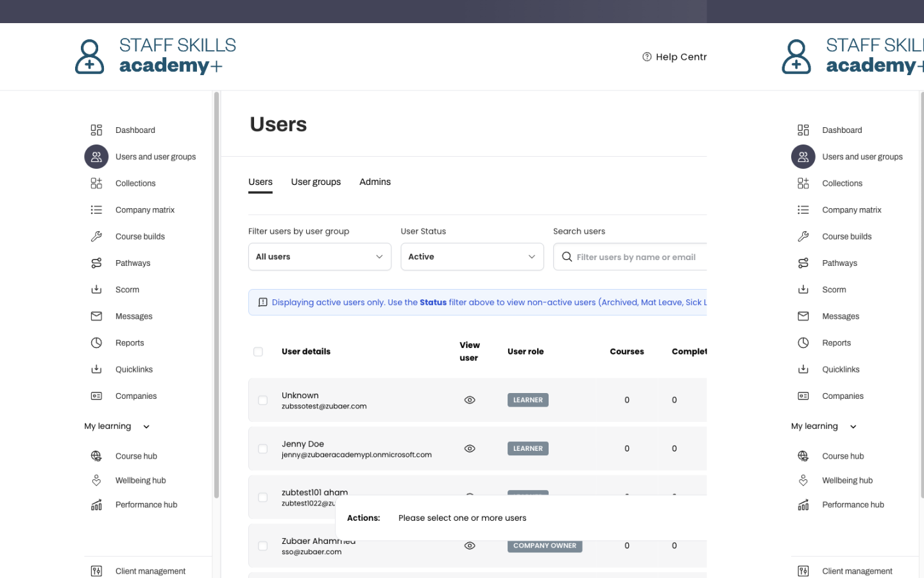Screen dimensions: 924x578
Task: Open the All users group filter dropdown
Action: pyautogui.click(x=320, y=257)
